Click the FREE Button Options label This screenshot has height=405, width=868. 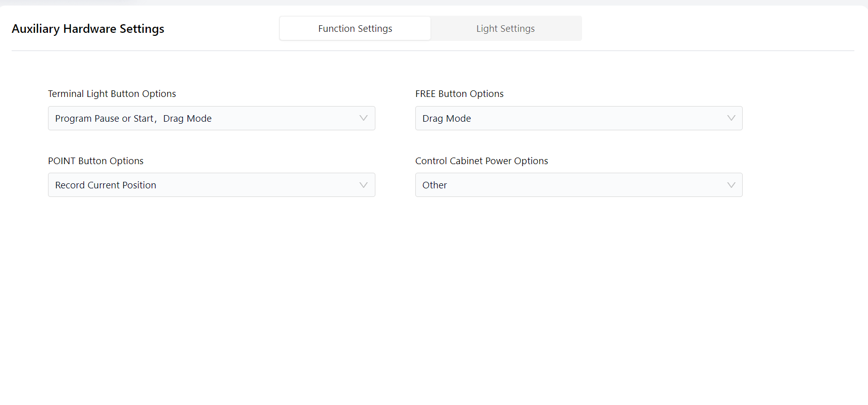[x=459, y=94]
